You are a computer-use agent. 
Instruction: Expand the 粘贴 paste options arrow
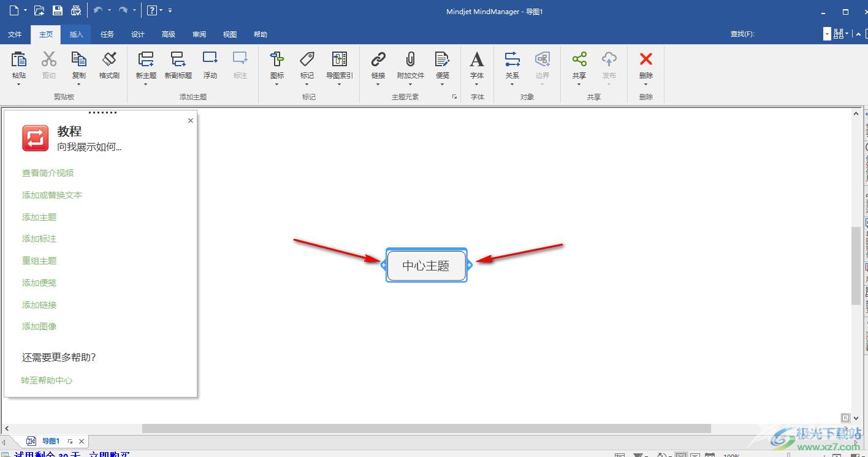pyautogui.click(x=19, y=85)
